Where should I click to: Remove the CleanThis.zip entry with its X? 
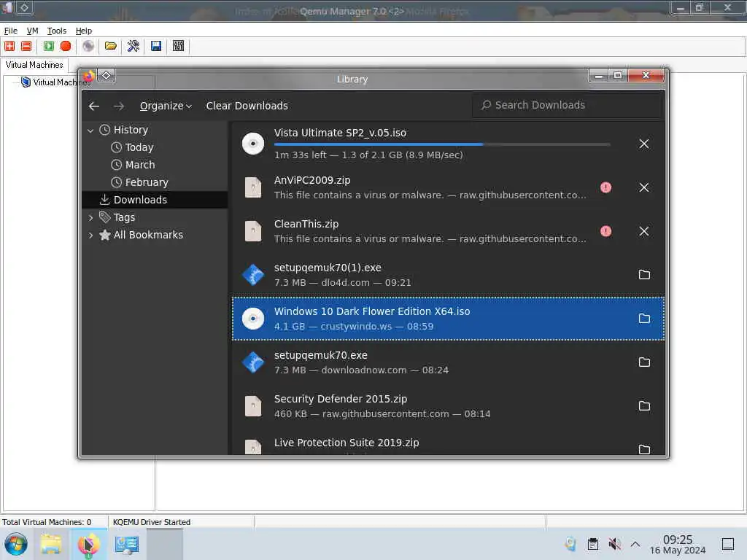coord(643,231)
